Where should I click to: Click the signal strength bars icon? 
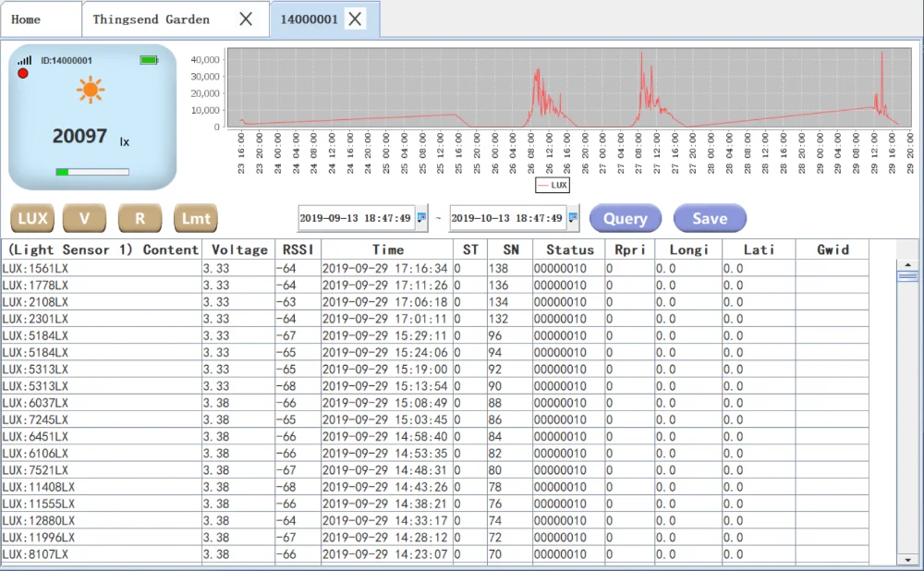pyautogui.click(x=24, y=60)
